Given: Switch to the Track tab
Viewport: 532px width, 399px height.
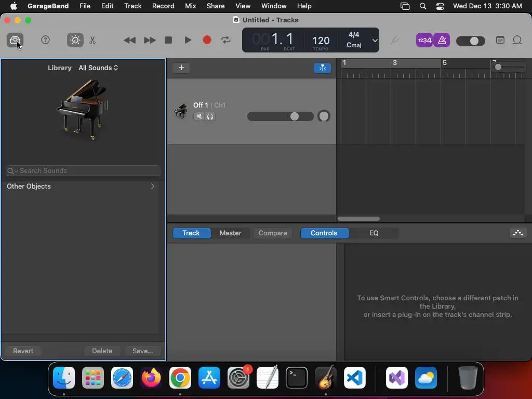Looking at the screenshot, I should [191, 233].
